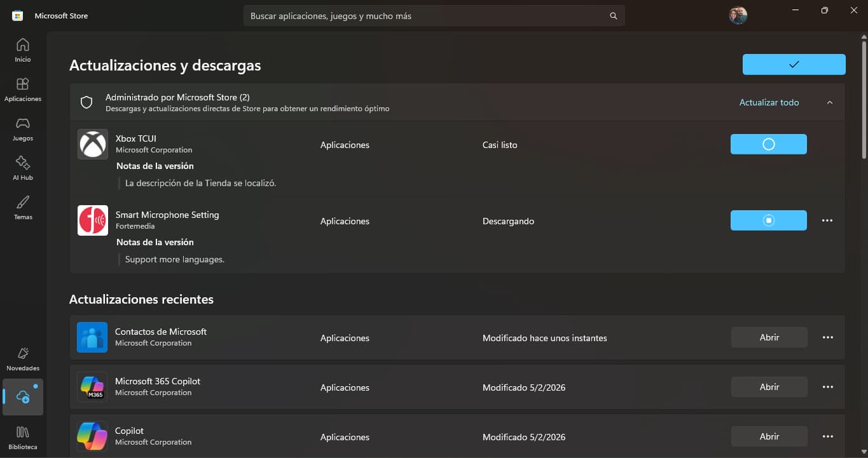This screenshot has width=868, height=458.
Task: Open the Temas section
Action: click(22, 206)
